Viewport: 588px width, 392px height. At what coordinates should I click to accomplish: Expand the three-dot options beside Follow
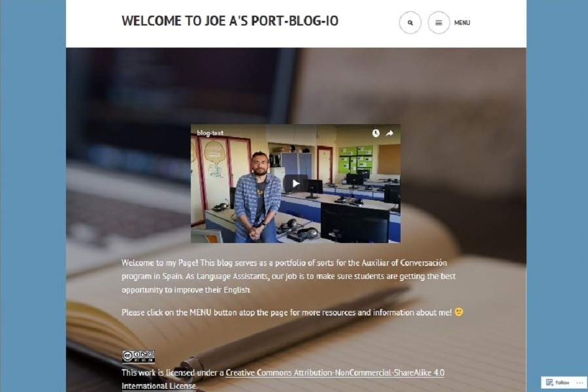click(580, 383)
